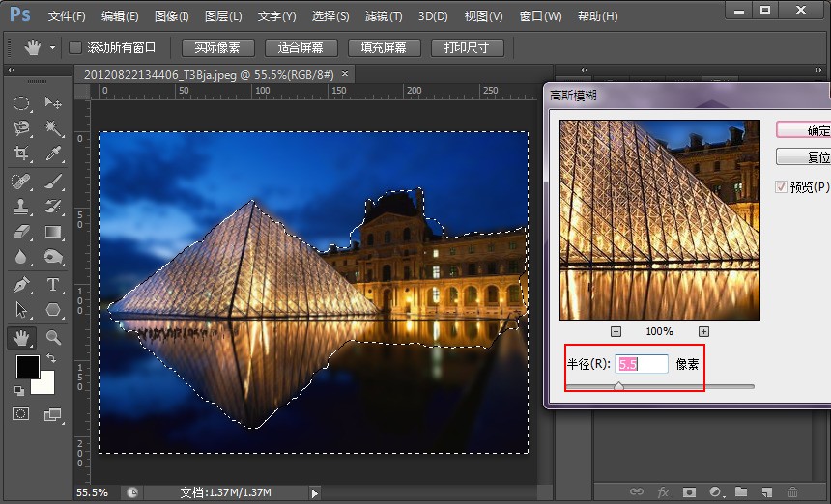The width and height of the screenshot is (831, 504).
Task: Expand status bar document info arrow
Action: pos(315,493)
